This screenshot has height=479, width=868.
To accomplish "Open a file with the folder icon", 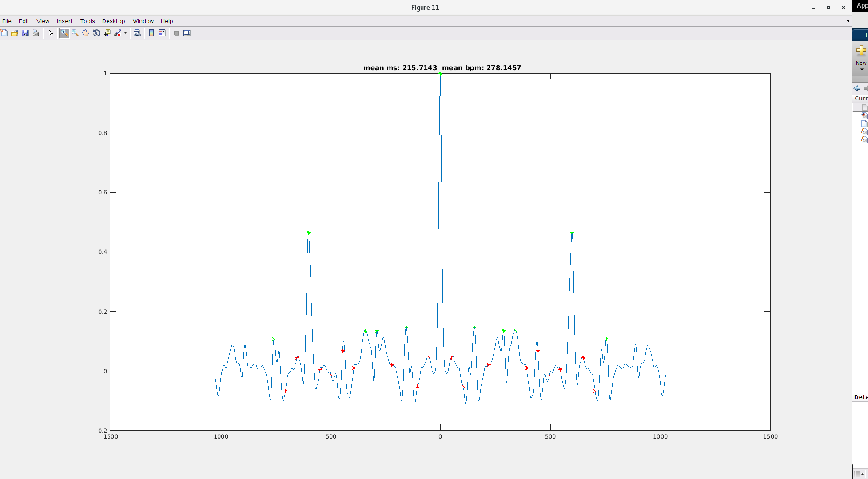I will [15, 33].
